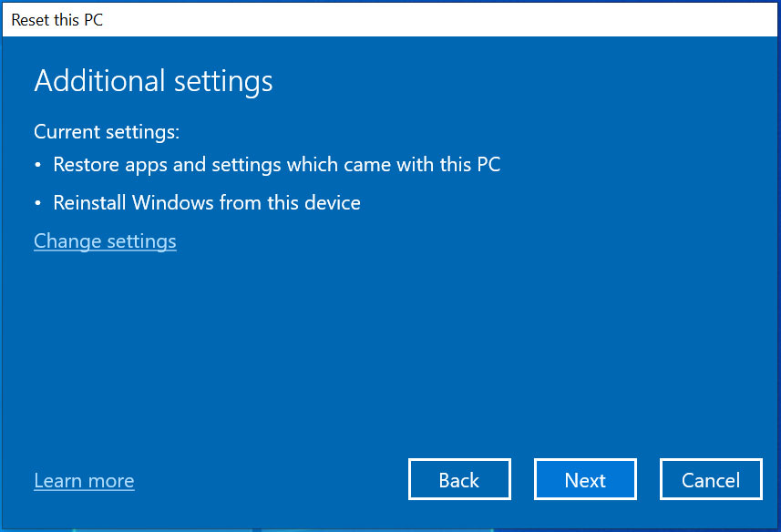Continue the reset with the Next button
This screenshot has width=781, height=532.
585,479
